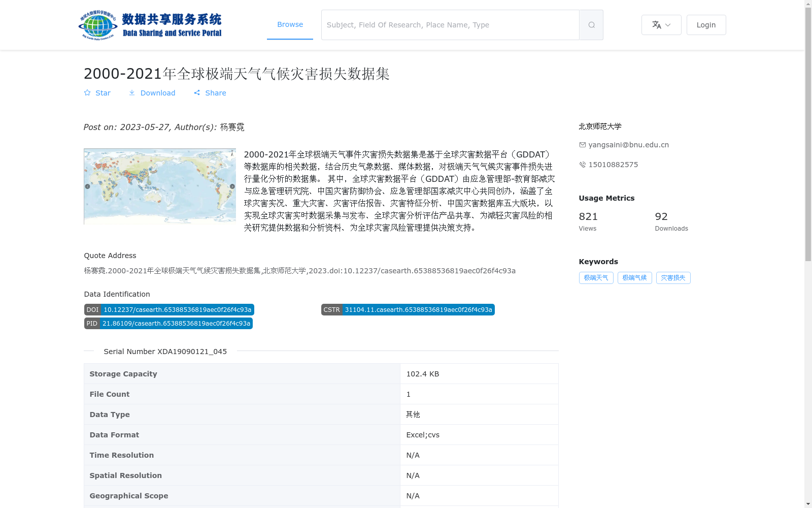Viewport: 812px width, 508px height.
Task: Open the CSTR 31104.11 identifier badge
Action: (x=408, y=310)
